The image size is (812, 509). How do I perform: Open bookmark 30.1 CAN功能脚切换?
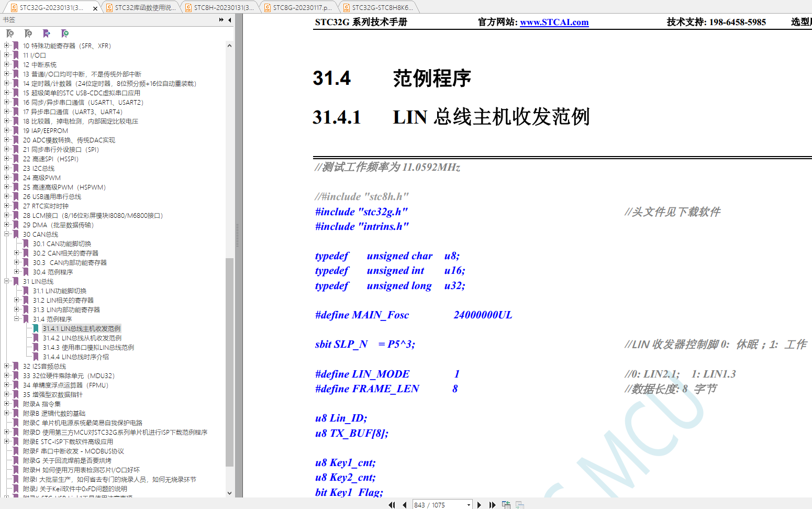coord(62,244)
